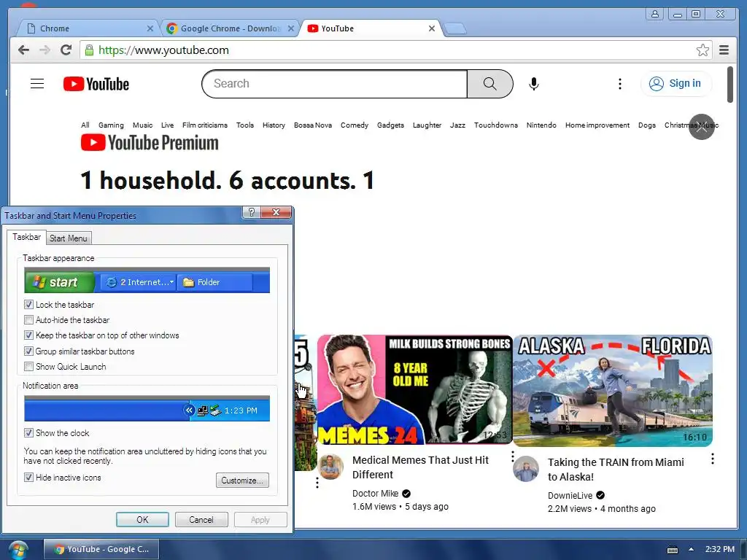Open Medical Memes That Just Hit Different title
The image size is (747, 560).
[x=420, y=467]
